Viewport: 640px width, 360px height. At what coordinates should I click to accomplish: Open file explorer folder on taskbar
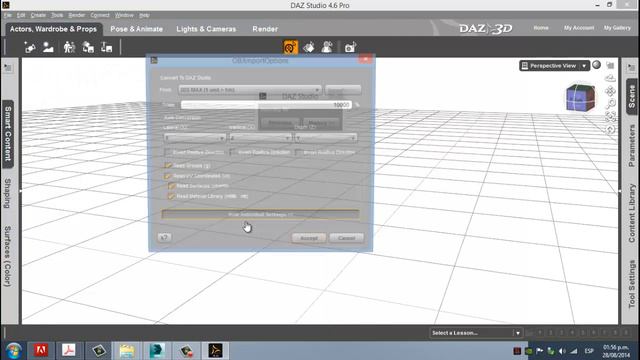127,350
